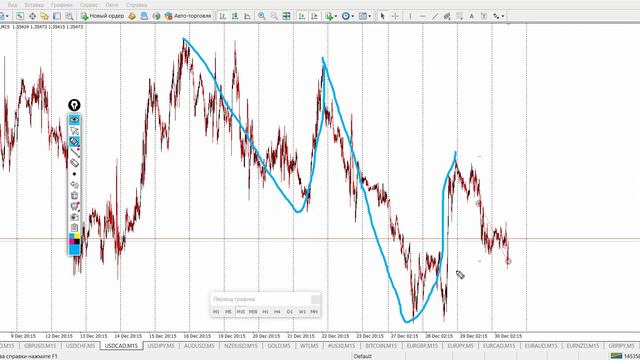Switch to the GBPUSD,M15 chart tab
The height and width of the screenshot is (360, 640).
click(40, 346)
